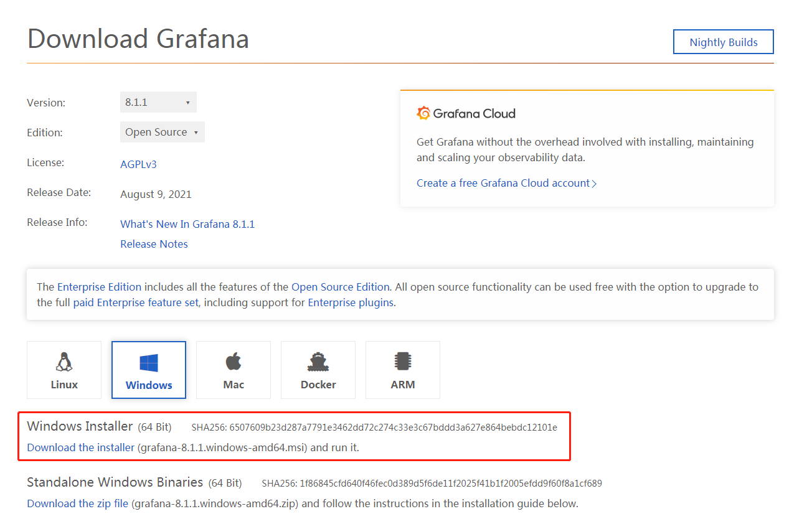This screenshot has height=519, width=812.
Task: Open the AGPLv3 license link
Action: tap(138, 164)
